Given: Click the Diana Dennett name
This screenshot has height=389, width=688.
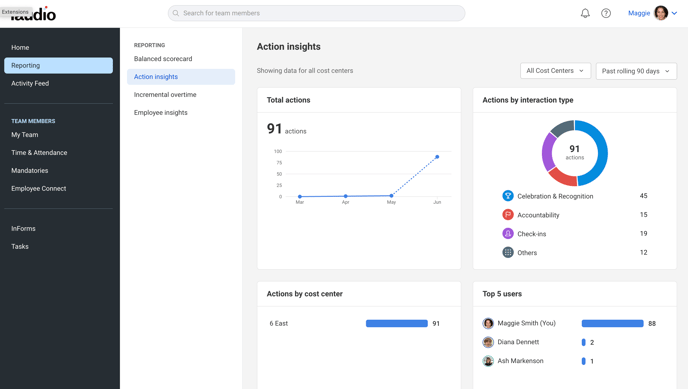Looking at the screenshot, I should (518, 342).
